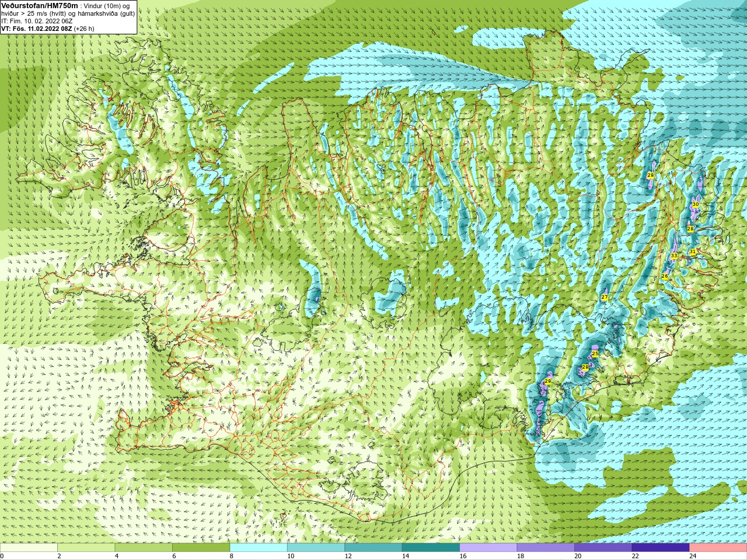Click the 6–8 m/s green legend swatch
The width and height of the screenshot is (747, 560).
(201, 548)
